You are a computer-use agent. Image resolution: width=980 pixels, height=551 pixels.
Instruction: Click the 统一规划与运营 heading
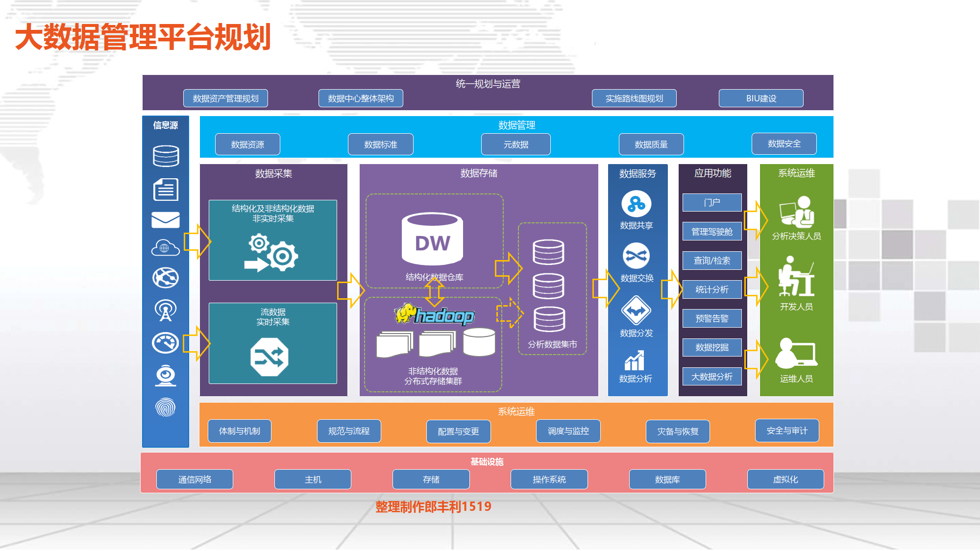(x=488, y=84)
